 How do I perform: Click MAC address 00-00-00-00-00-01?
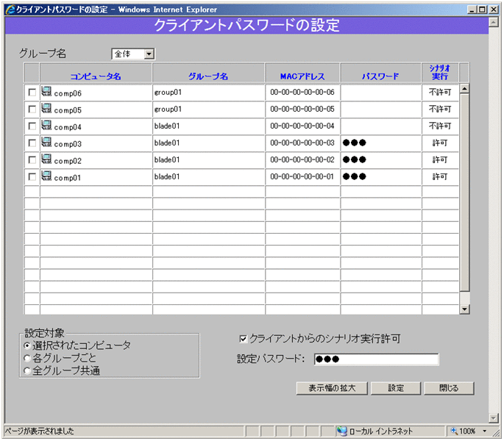302,176
